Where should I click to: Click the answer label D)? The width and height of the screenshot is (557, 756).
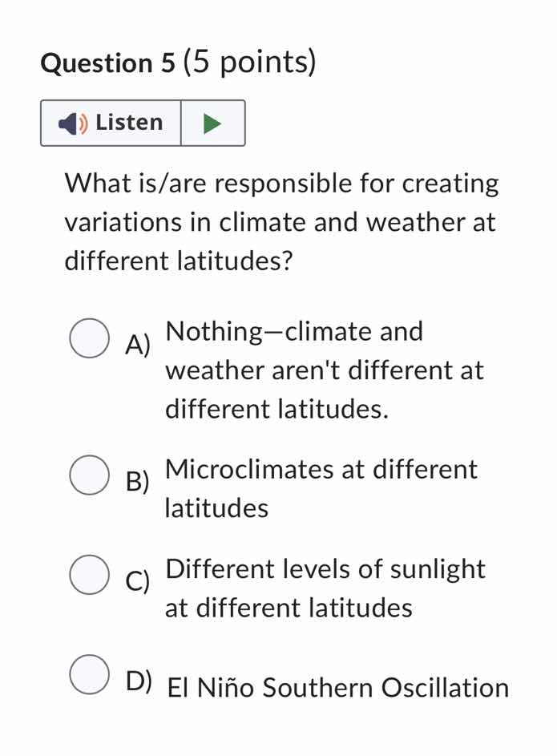[x=138, y=681]
